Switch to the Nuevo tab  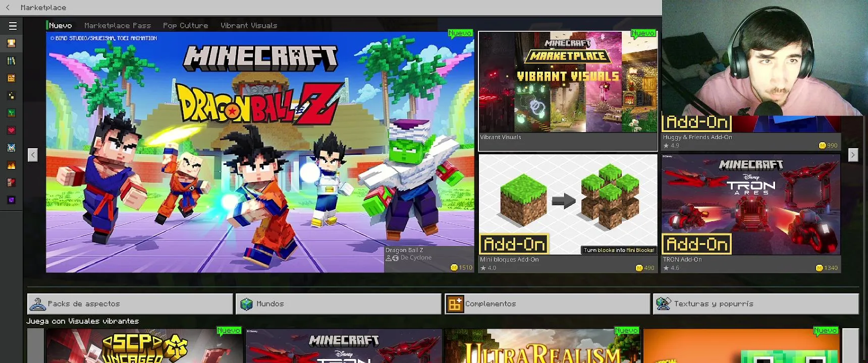60,25
